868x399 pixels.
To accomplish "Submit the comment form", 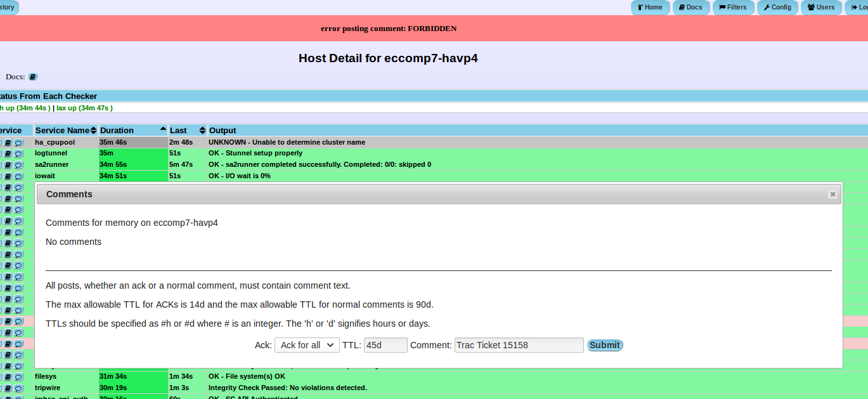I will click(605, 345).
